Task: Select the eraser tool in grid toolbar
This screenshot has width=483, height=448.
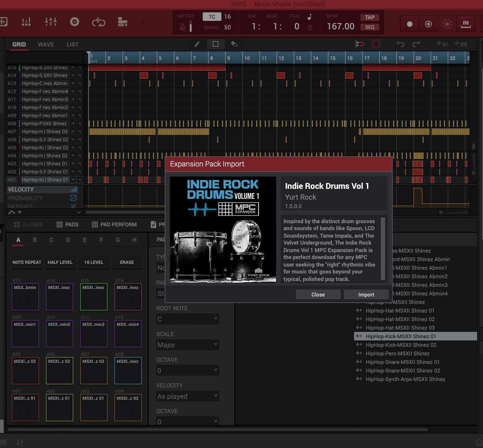Action: click(x=234, y=44)
